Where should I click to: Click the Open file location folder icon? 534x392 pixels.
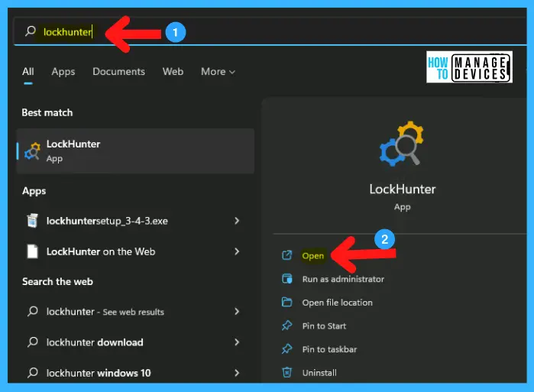click(286, 302)
